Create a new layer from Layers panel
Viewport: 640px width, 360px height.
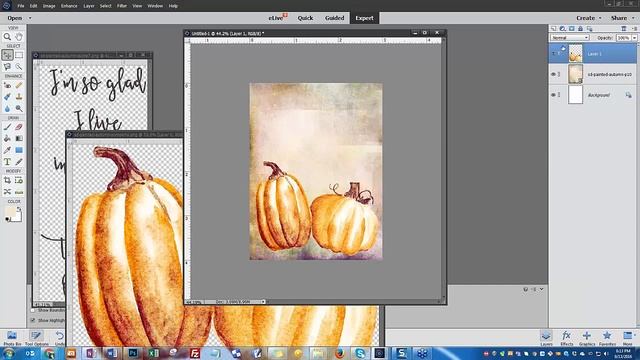(554, 29)
